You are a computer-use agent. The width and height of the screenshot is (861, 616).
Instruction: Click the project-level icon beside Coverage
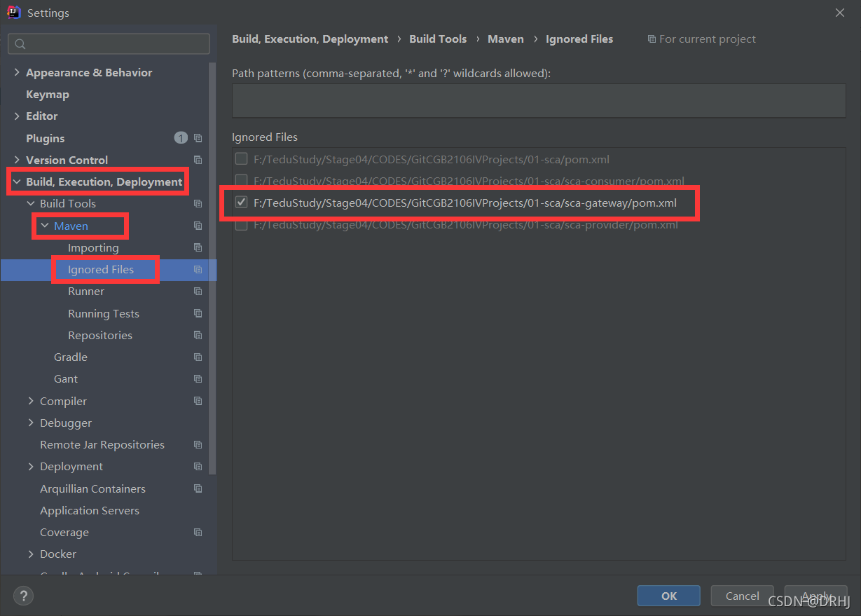tap(198, 533)
